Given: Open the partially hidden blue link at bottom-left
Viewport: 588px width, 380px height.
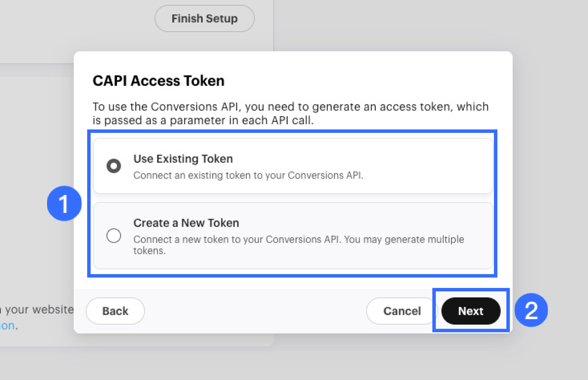Looking at the screenshot, I should click(x=7, y=326).
